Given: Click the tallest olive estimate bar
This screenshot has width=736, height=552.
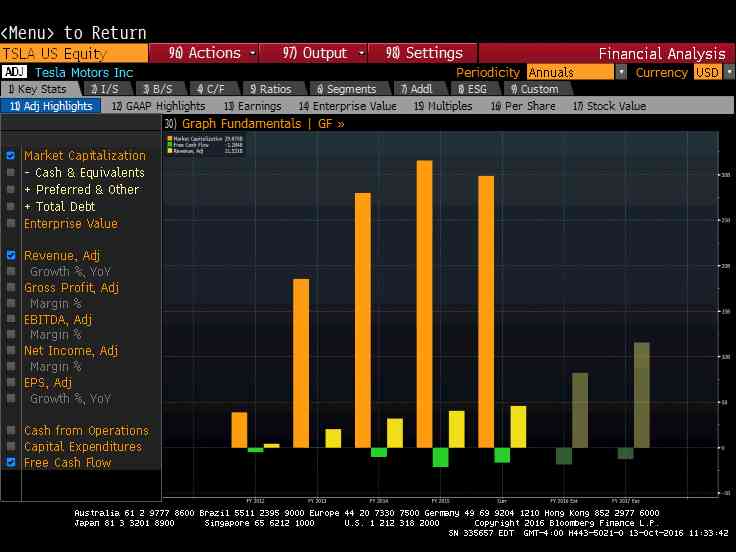Looking at the screenshot, I should 642,395.
